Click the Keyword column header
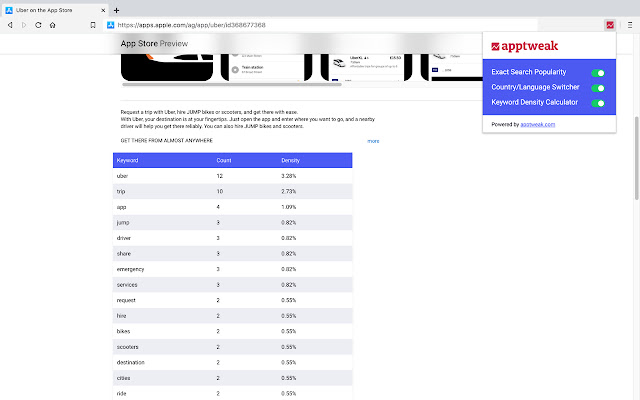The width and height of the screenshot is (640, 400). [x=127, y=160]
